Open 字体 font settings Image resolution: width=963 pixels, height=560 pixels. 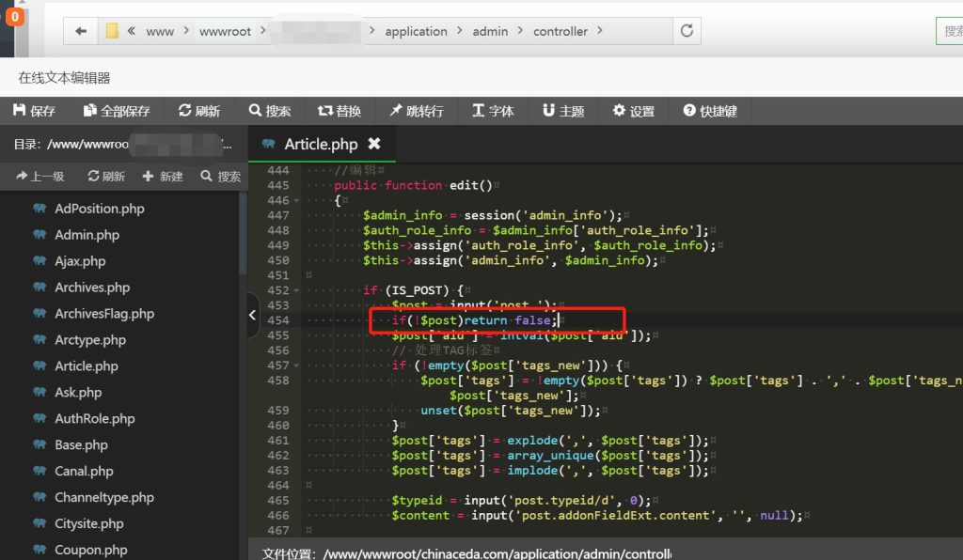(493, 111)
